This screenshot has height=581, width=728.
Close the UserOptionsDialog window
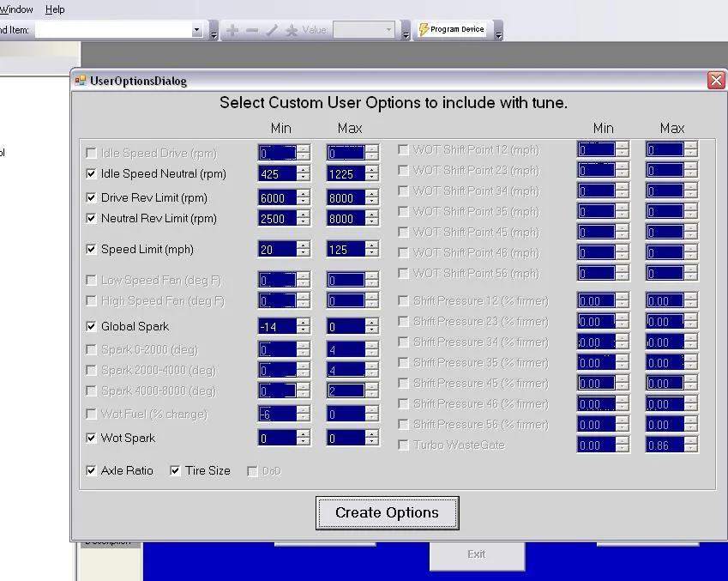click(716, 80)
